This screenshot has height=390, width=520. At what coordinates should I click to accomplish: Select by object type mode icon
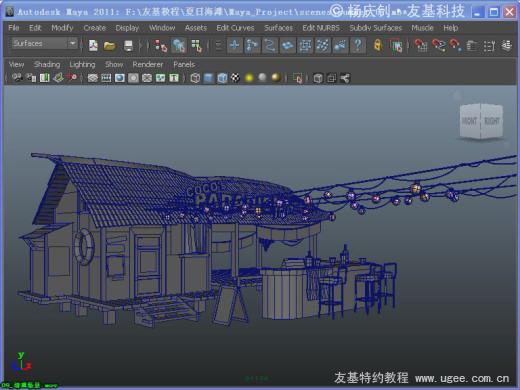(x=179, y=45)
